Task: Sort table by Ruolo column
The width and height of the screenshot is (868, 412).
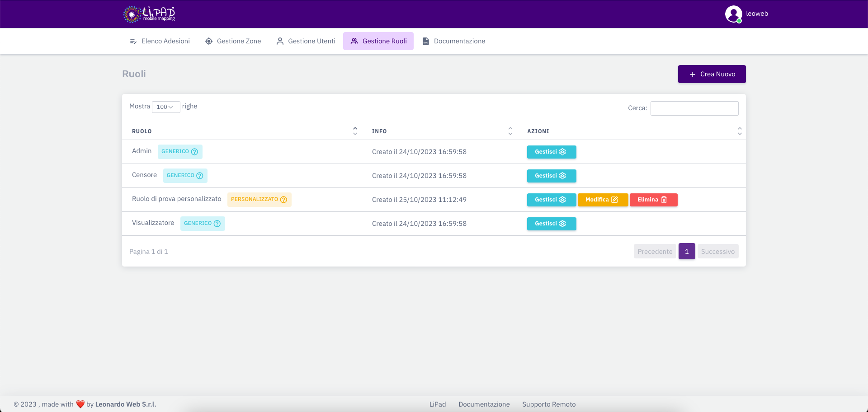Action: [x=355, y=131]
